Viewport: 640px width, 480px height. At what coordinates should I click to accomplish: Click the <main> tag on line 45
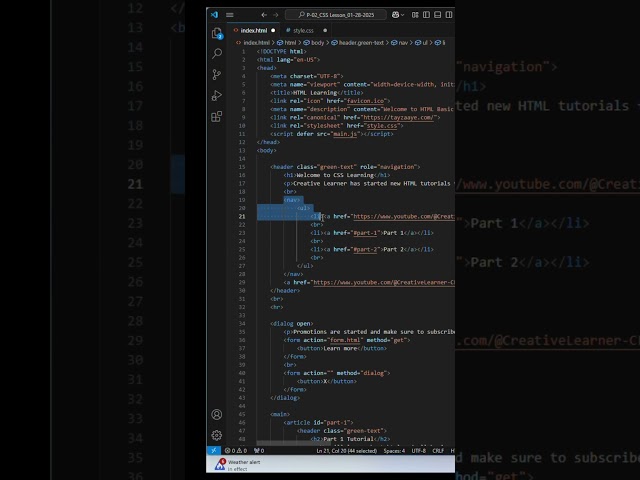tap(280, 414)
